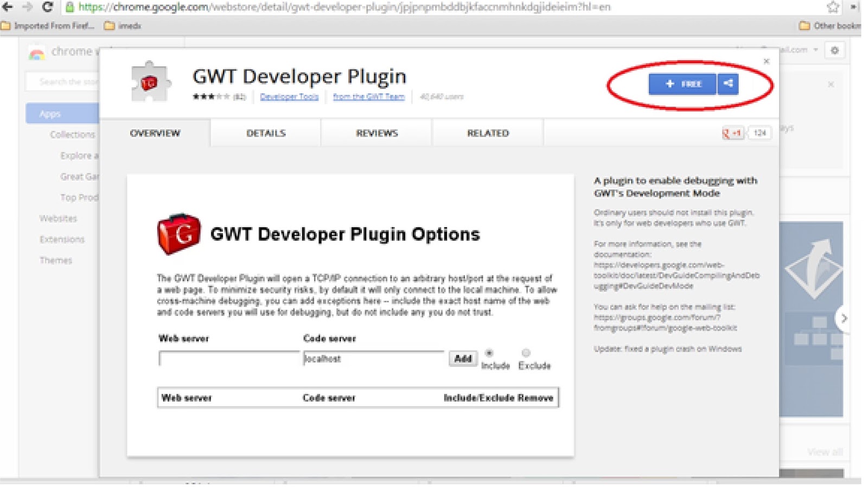Click the View all link in background
The height and width of the screenshot is (491, 868).
(825, 452)
